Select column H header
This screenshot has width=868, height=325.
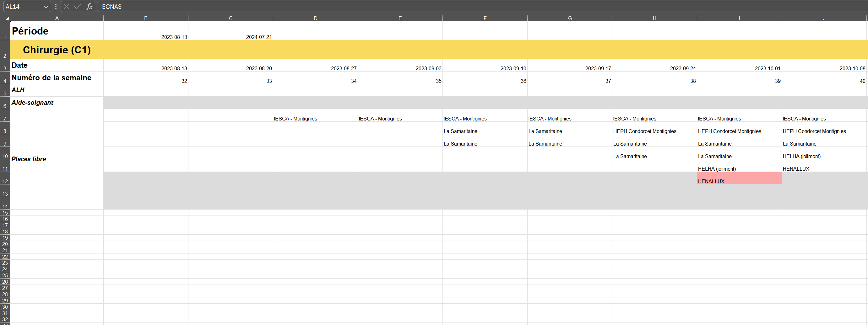654,18
